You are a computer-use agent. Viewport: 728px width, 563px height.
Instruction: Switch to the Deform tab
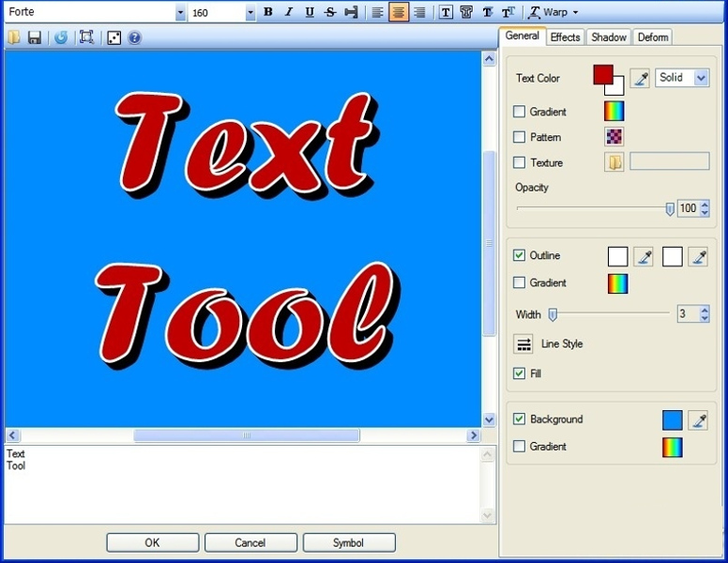coord(653,38)
